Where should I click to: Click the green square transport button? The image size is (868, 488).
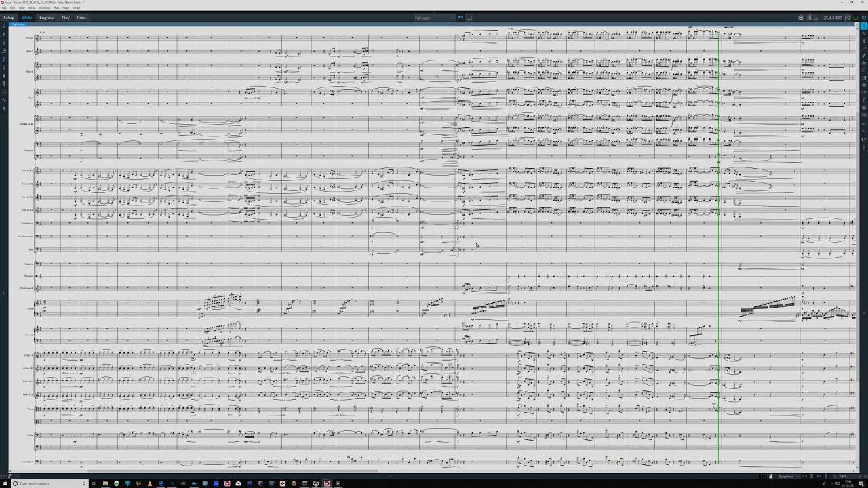(x=855, y=18)
